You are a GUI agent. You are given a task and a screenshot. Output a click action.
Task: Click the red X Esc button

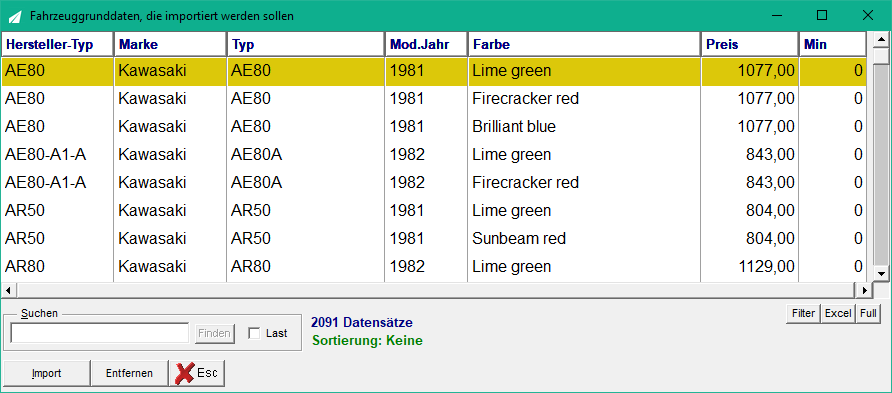point(197,373)
